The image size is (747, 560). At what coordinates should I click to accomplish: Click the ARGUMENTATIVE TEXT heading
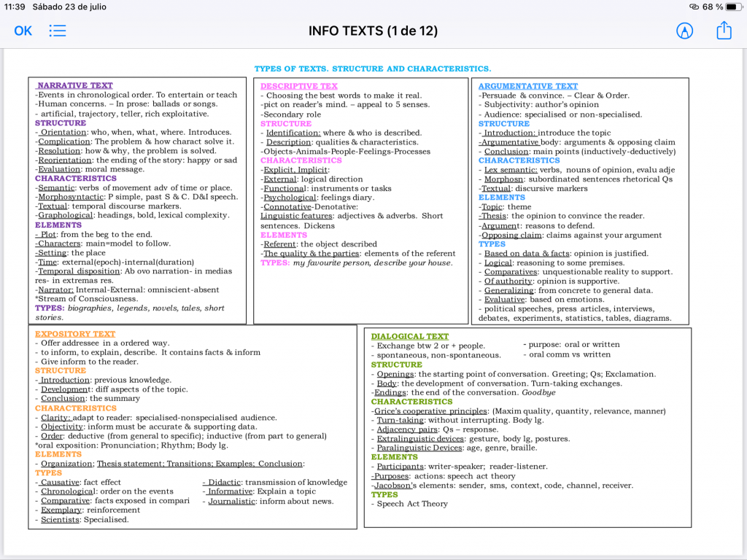click(x=528, y=86)
